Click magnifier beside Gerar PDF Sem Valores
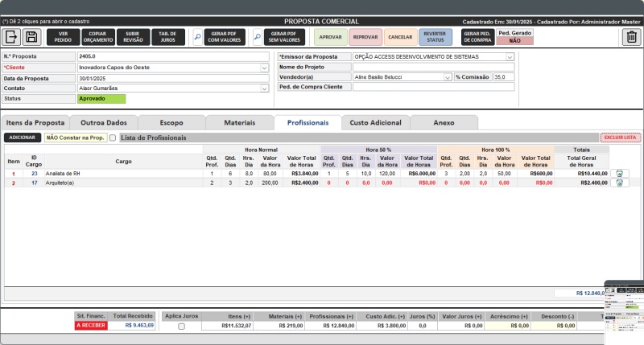Image resolution: width=644 pixels, height=345 pixels. pyautogui.click(x=258, y=37)
